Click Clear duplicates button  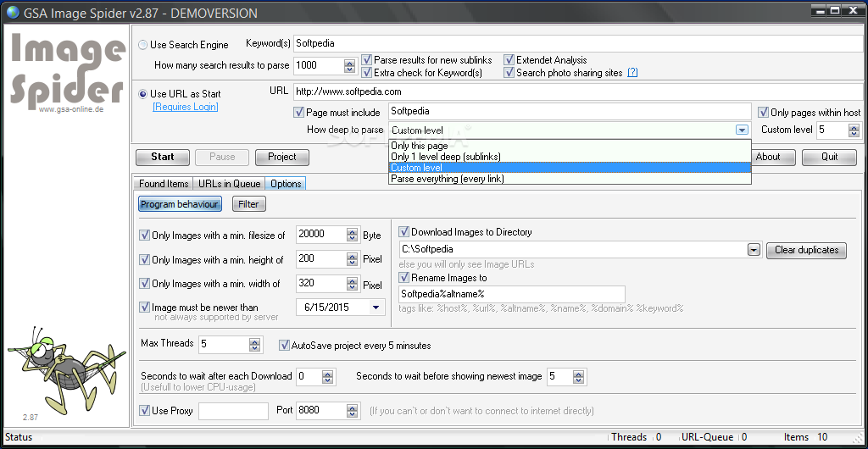point(807,250)
